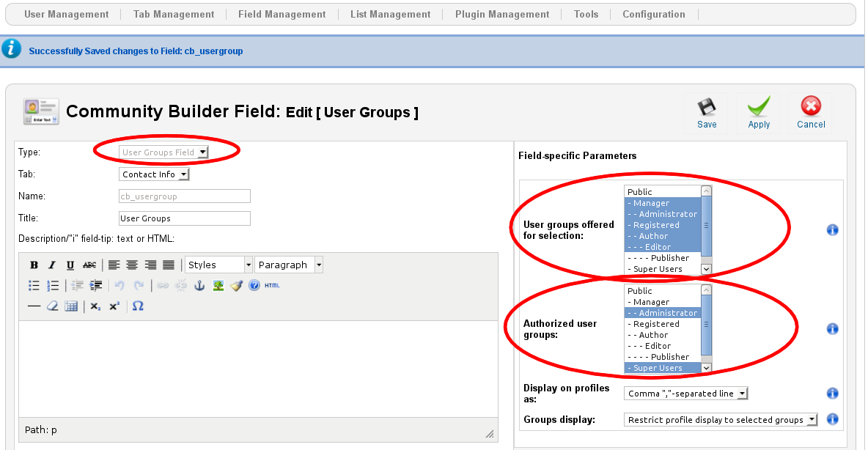Open the Field Management menu

click(x=282, y=14)
